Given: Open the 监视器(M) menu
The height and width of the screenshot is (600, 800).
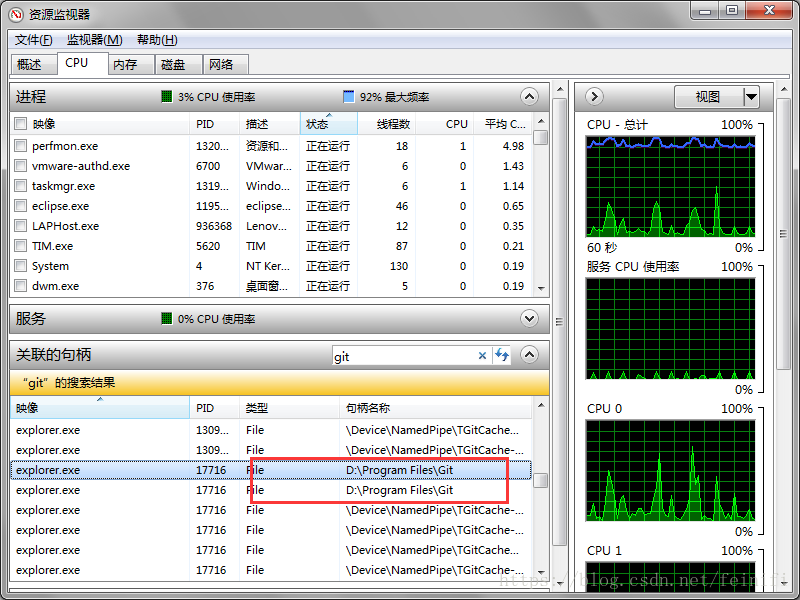Looking at the screenshot, I should pos(94,40).
